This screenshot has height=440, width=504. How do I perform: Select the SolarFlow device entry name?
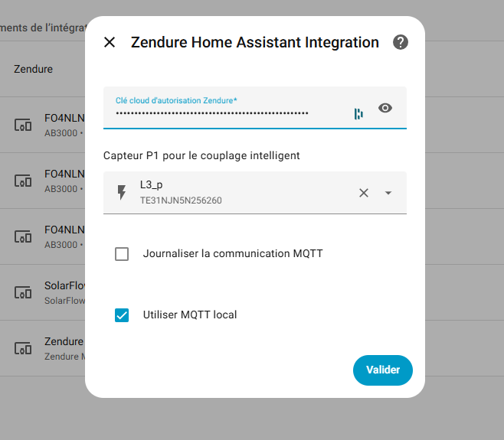tap(64, 285)
